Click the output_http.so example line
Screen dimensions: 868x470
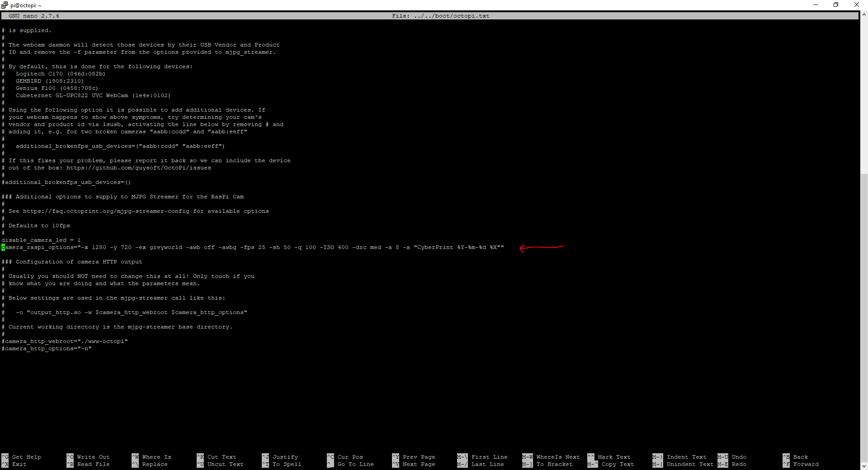click(132, 312)
